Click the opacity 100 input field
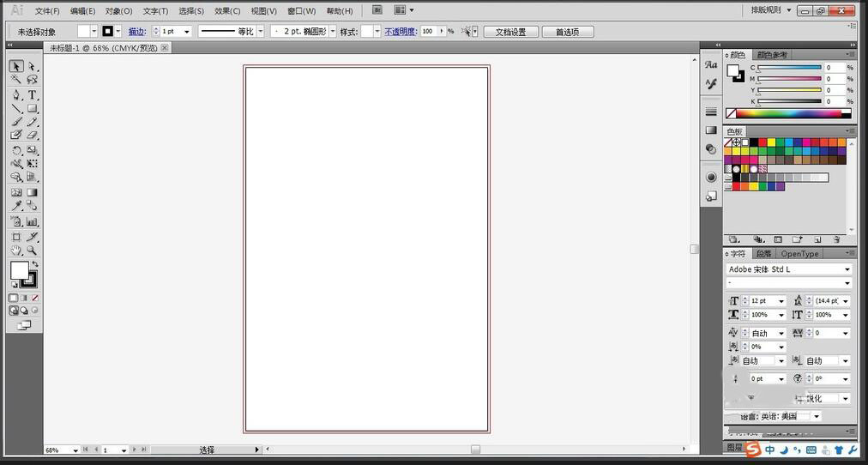Screen dimensions: 868x465 pyautogui.click(x=429, y=32)
